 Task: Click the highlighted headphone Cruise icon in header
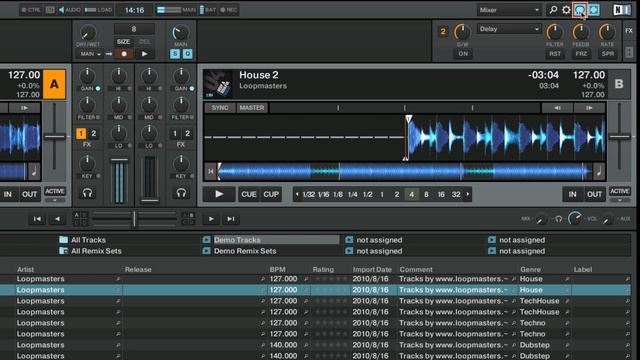click(580, 10)
